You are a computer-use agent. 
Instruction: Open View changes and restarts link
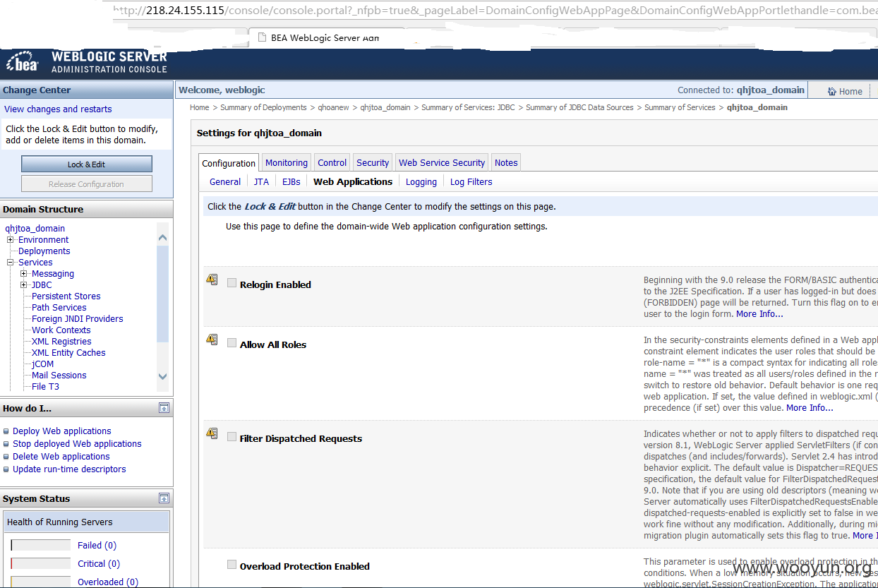coord(58,109)
